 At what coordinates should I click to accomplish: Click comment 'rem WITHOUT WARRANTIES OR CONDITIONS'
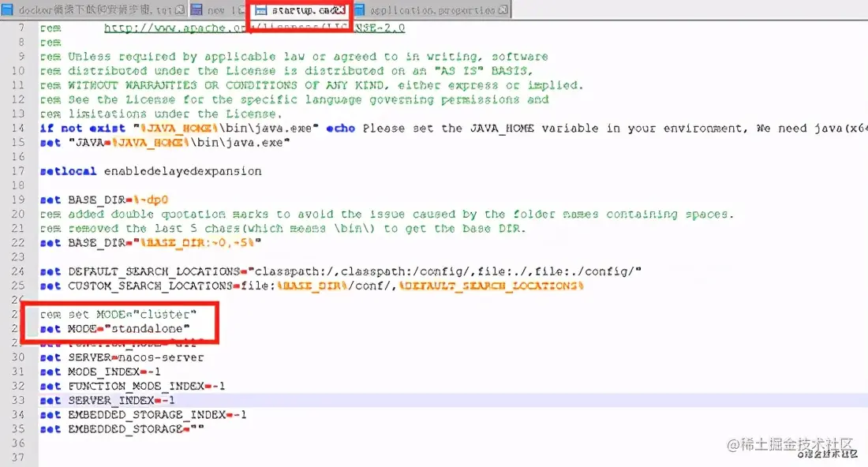click(312, 85)
